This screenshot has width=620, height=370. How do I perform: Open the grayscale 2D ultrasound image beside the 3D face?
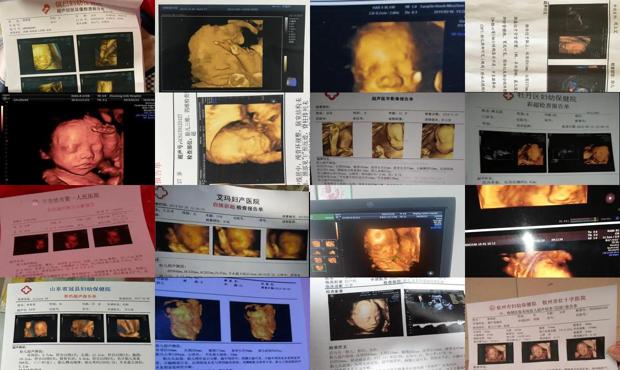tap(435, 312)
